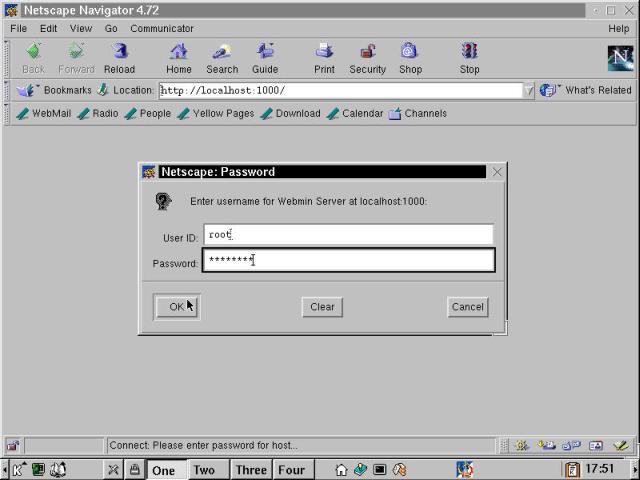Open home directory from panel
This screenshot has height=480, width=640.
[341, 470]
